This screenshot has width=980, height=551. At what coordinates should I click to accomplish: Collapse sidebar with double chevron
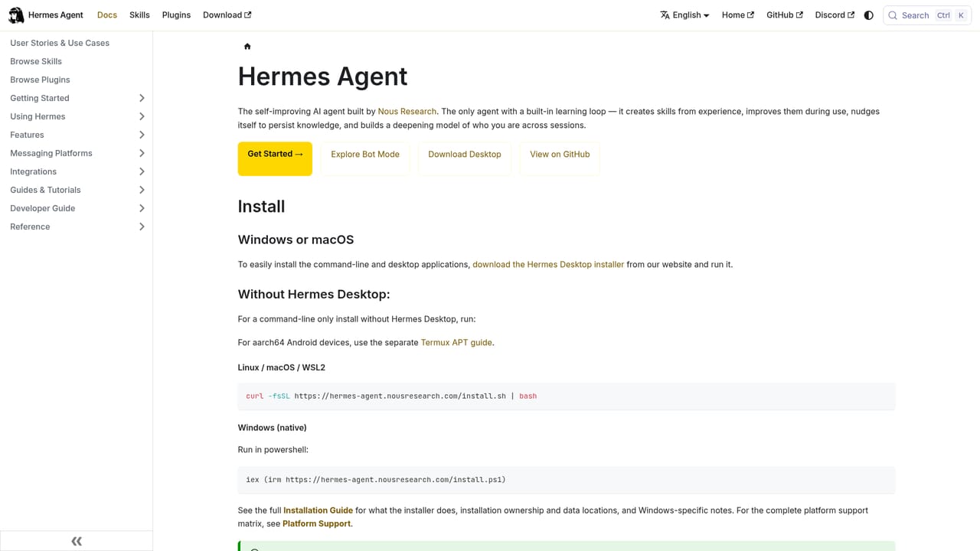pos(77,541)
